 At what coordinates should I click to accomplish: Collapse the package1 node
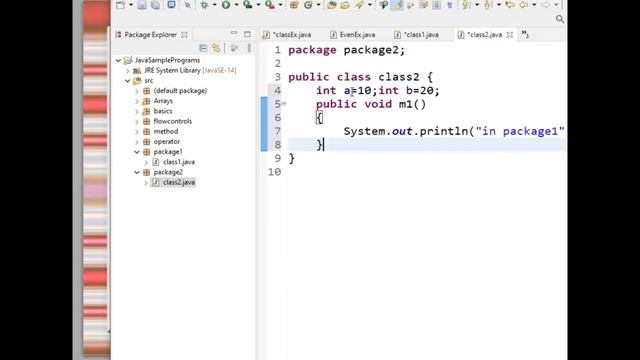tap(137, 152)
